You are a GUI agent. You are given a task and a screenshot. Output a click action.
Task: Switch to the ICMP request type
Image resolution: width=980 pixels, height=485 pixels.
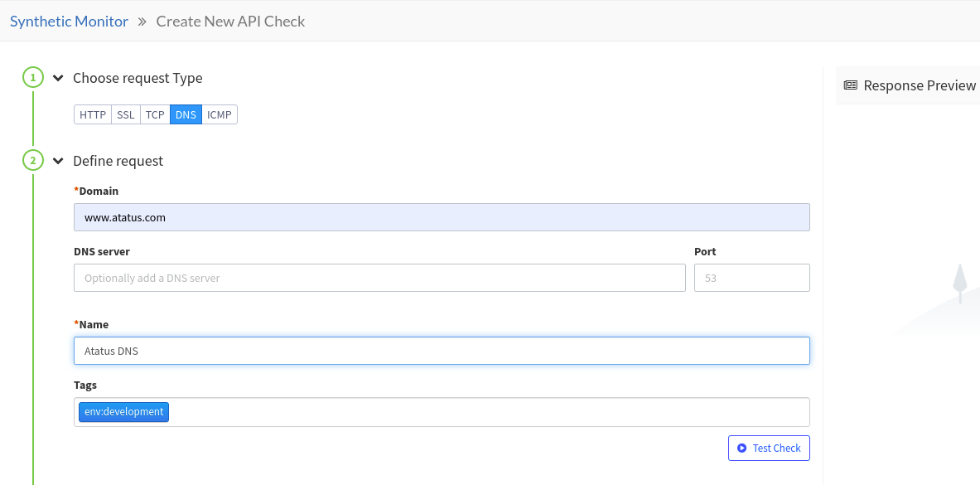(220, 115)
